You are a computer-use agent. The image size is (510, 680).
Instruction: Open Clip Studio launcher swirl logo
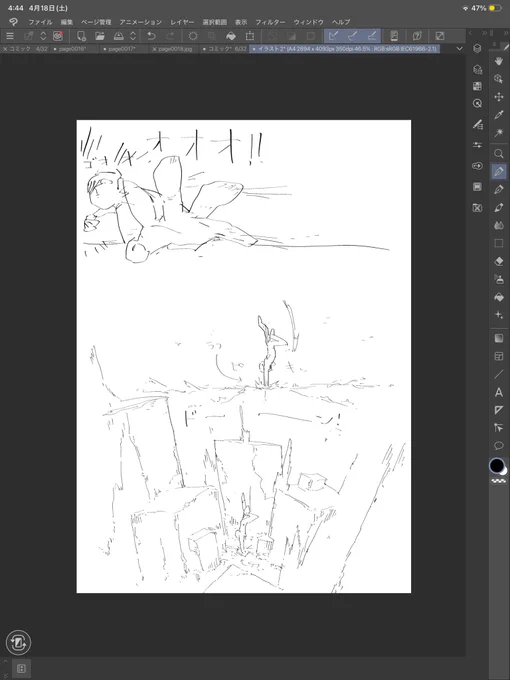pos(13,22)
